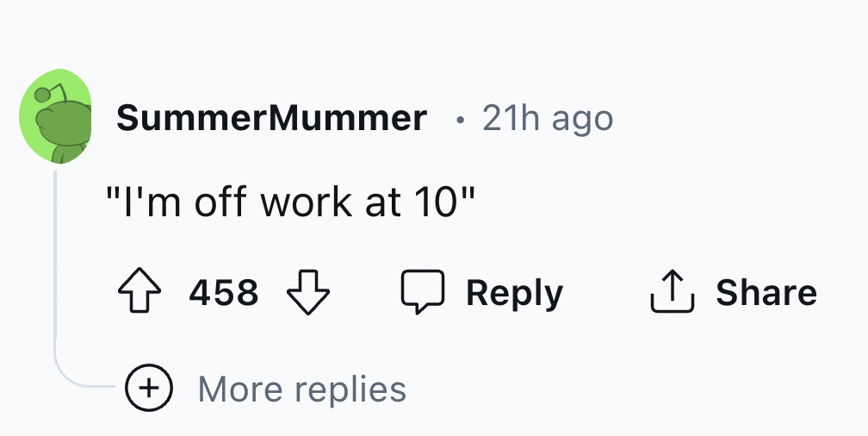Click the speech bubble reply icon
868x436 pixels.
(423, 294)
